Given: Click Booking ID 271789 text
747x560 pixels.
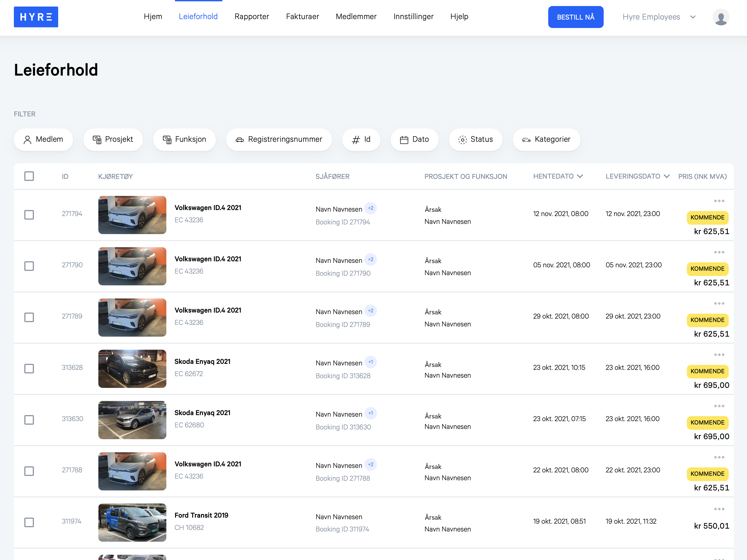Looking at the screenshot, I should [x=343, y=325].
